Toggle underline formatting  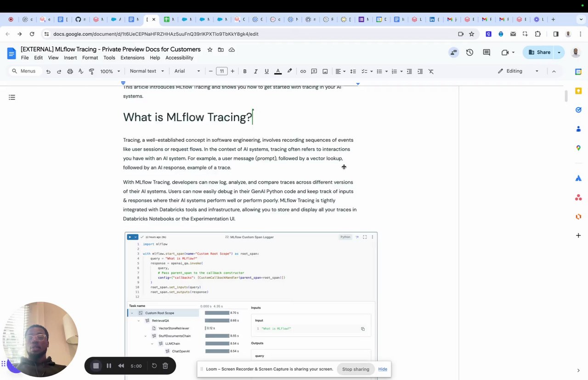click(x=266, y=71)
